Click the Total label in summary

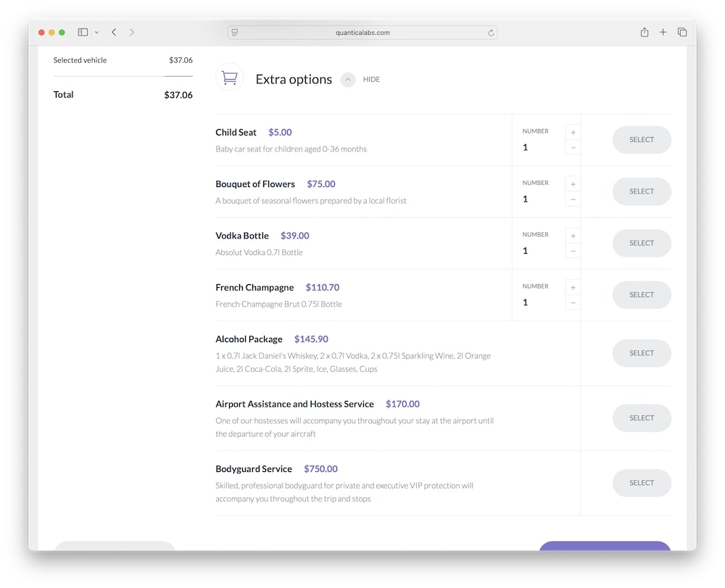coord(63,95)
